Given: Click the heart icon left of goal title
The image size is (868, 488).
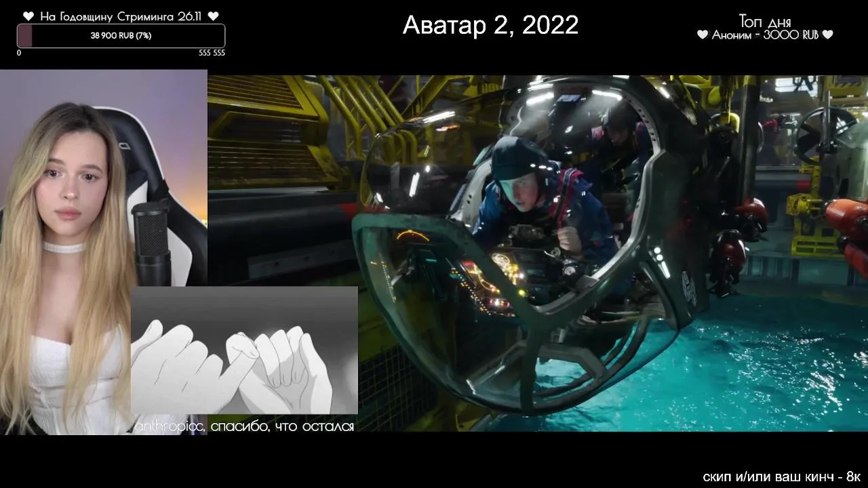Looking at the screenshot, I should (28, 16).
